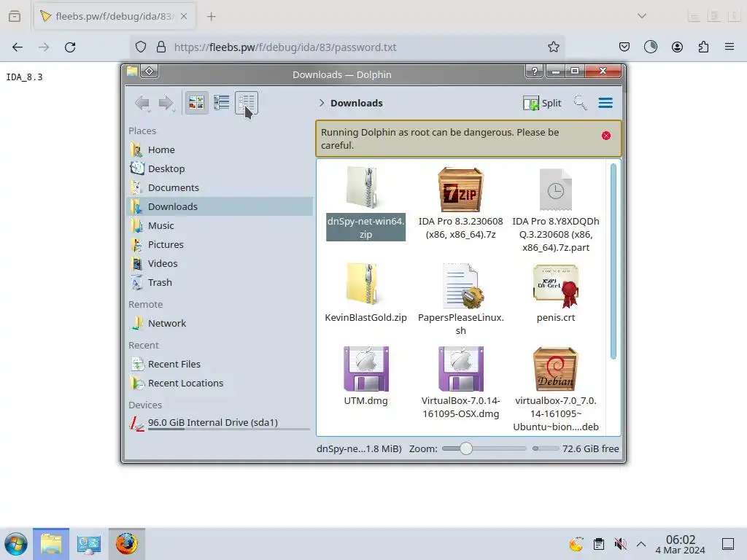Switch Dolphin to Compact view mode
Screen dimensions: 747x560
pos(222,103)
